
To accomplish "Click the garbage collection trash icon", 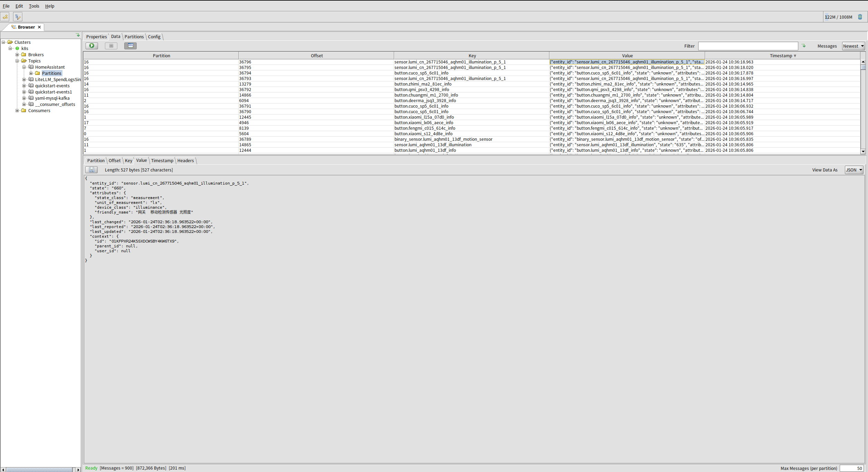I will pyautogui.click(x=860, y=17).
